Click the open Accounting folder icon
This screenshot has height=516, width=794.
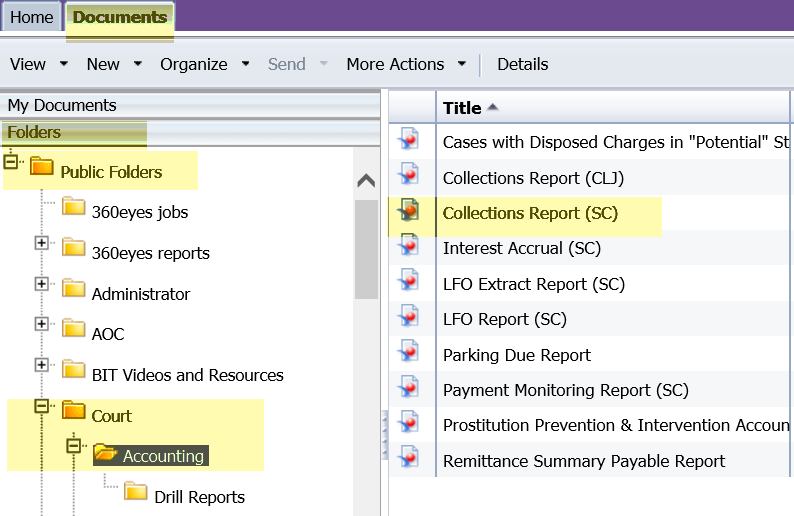click(106, 452)
